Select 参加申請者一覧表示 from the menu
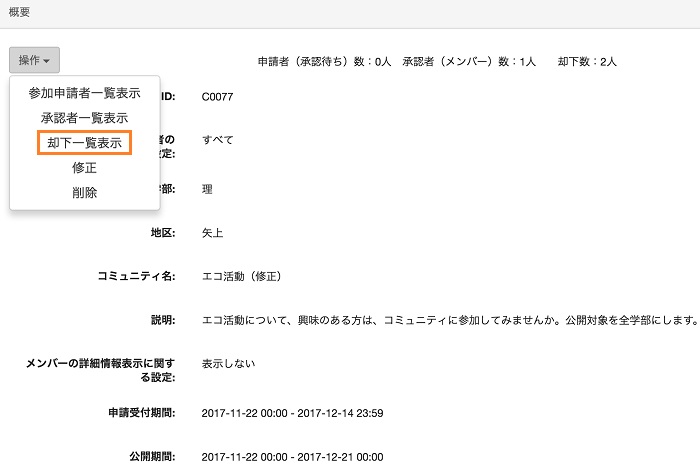 [x=84, y=93]
